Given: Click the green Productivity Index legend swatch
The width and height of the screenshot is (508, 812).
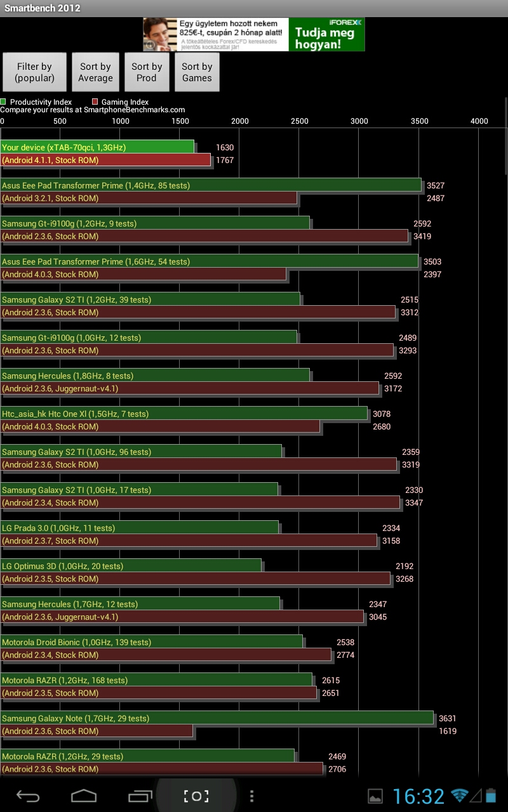Looking at the screenshot, I should [4, 101].
